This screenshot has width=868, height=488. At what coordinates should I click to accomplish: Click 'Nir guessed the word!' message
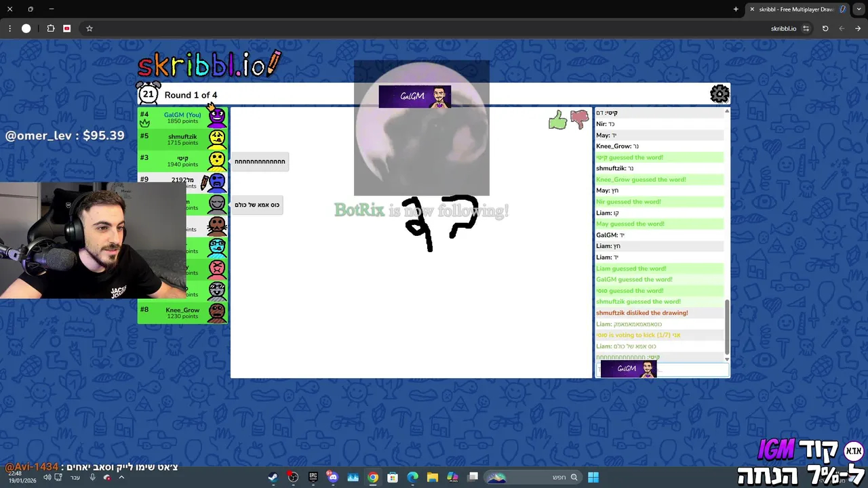(629, 201)
